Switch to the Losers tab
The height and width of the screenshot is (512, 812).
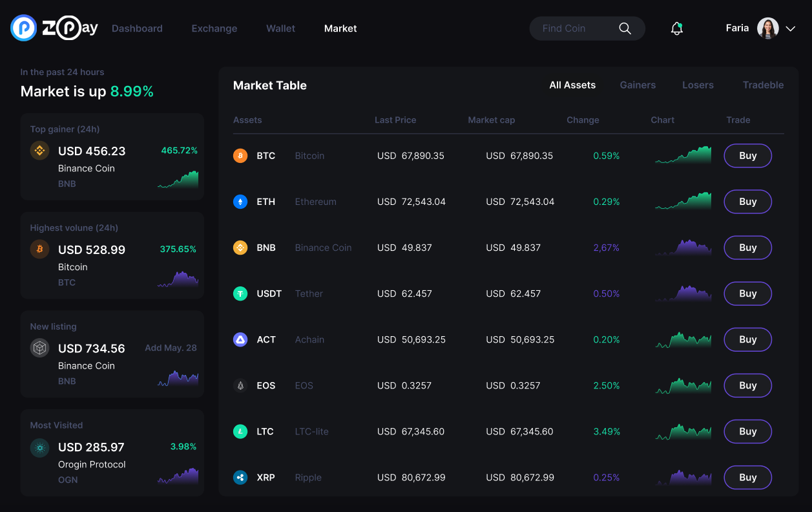tap(698, 85)
